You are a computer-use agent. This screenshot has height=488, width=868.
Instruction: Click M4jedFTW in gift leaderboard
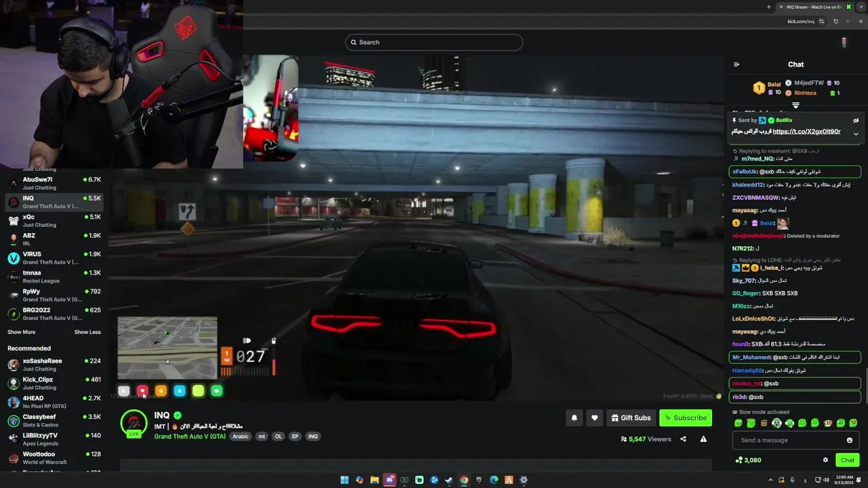809,83
